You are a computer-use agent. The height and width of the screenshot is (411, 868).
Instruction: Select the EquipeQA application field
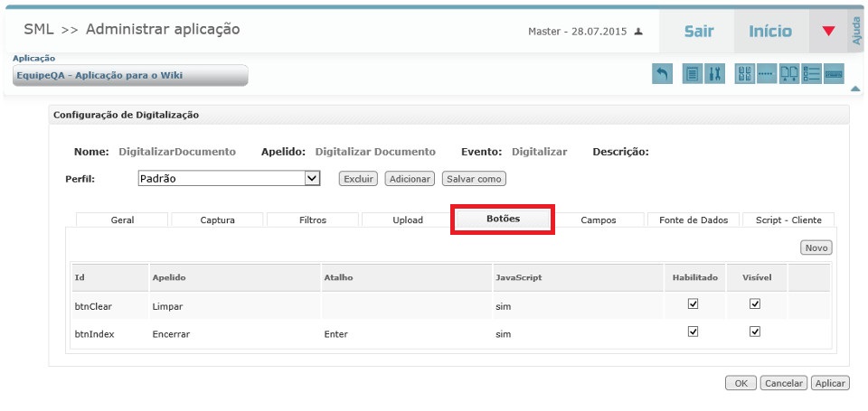(x=130, y=75)
